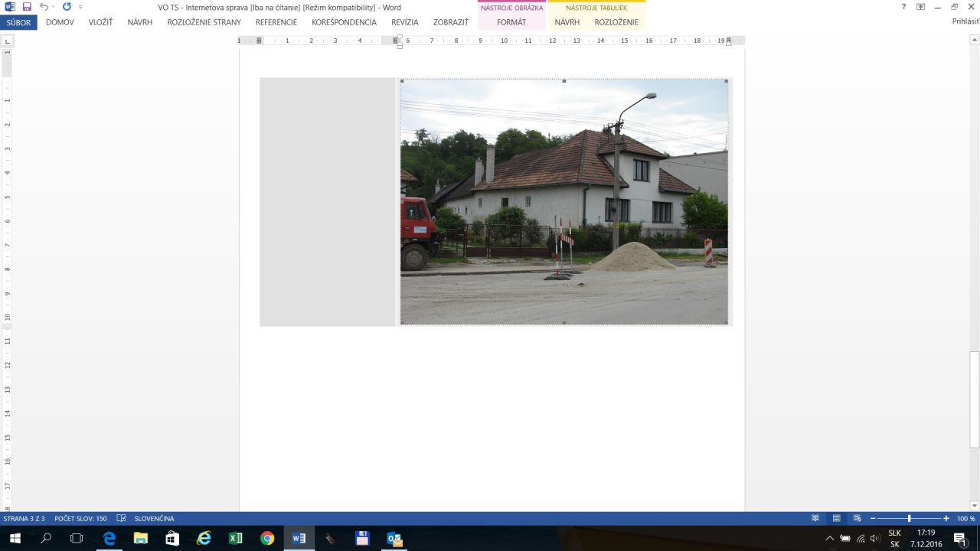The width and height of the screenshot is (980, 551).
Task: Open the Customize Quick Access Toolbar dropdown
Action: (80, 8)
